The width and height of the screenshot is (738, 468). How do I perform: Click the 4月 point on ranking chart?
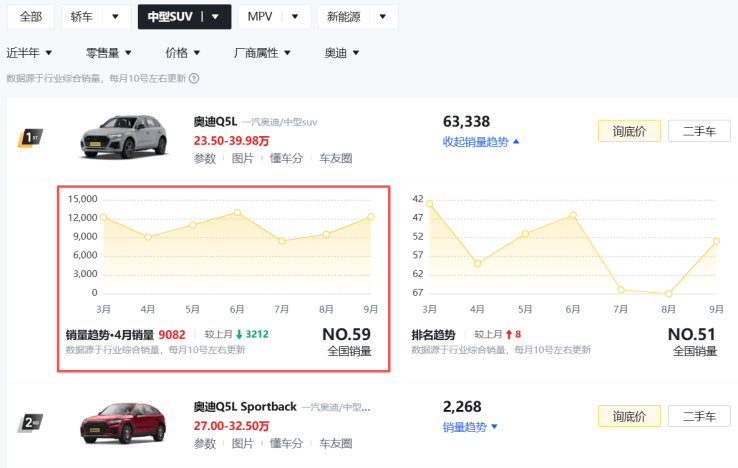pos(477,264)
